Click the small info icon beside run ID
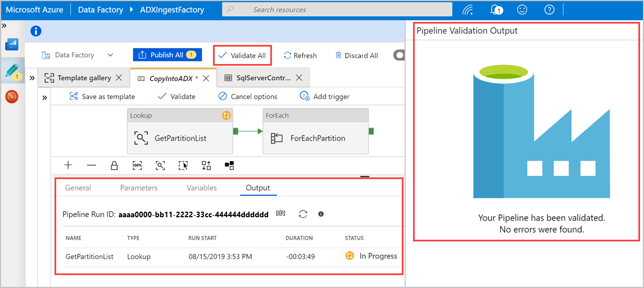The image size is (644, 288). point(321,214)
